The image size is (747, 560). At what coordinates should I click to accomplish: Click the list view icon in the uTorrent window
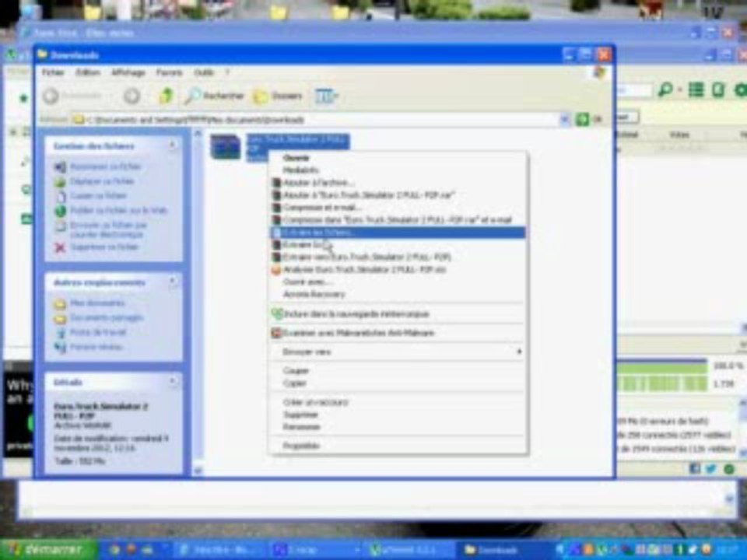pos(696,89)
